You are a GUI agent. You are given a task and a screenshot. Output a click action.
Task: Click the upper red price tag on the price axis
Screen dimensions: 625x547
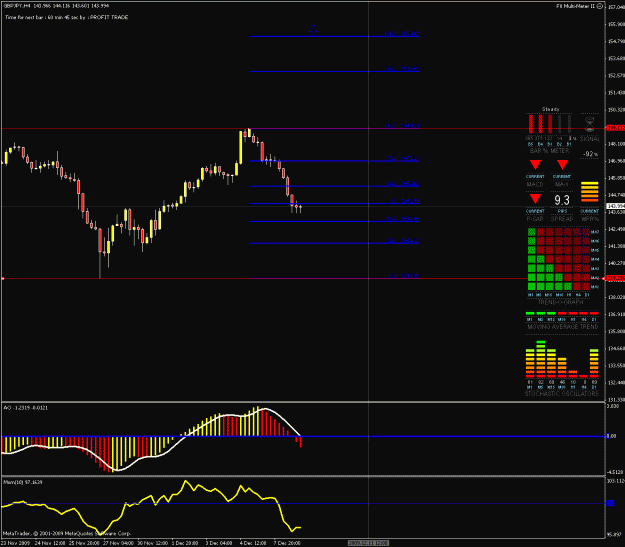615,128
